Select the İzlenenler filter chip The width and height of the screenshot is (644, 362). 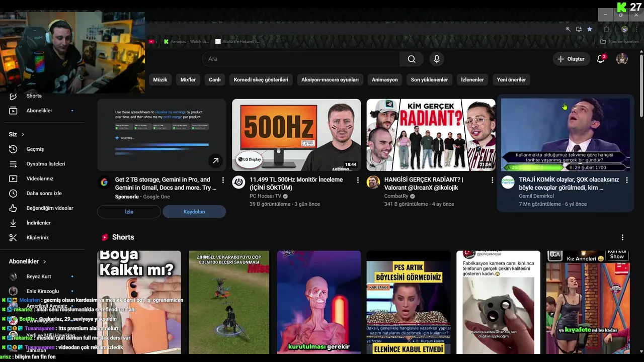click(x=472, y=80)
